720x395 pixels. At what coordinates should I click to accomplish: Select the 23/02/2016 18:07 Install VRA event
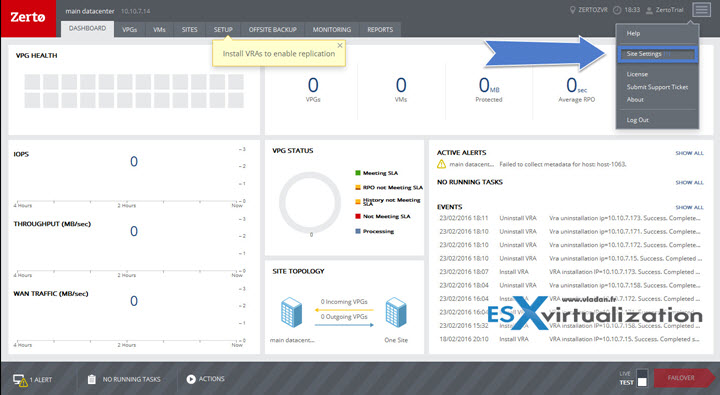570,272
